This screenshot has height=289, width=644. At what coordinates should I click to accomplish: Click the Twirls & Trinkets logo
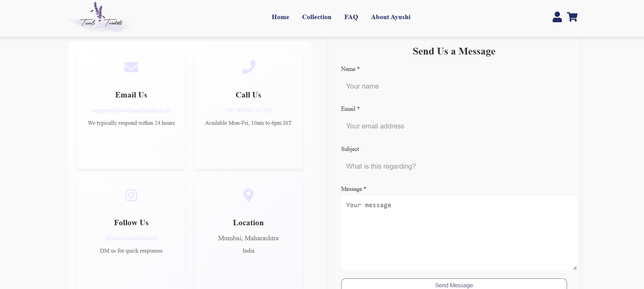pyautogui.click(x=100, y=18)
